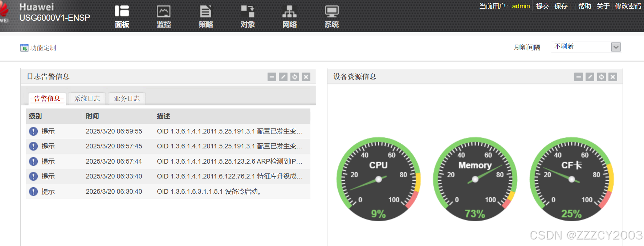The image size is (644, 246).
Task: Collapse the 设备资源信息 panel
Action: [x=579, y=77]
